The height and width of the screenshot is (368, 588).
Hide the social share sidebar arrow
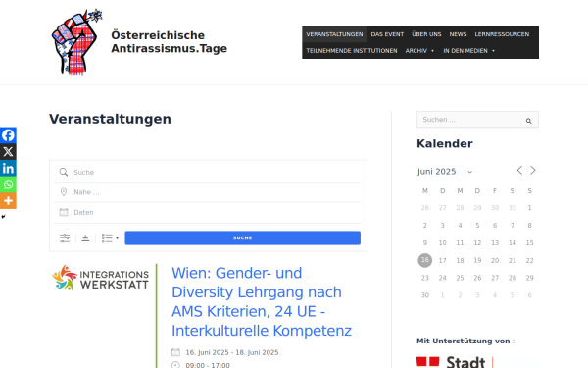[3, 217]
